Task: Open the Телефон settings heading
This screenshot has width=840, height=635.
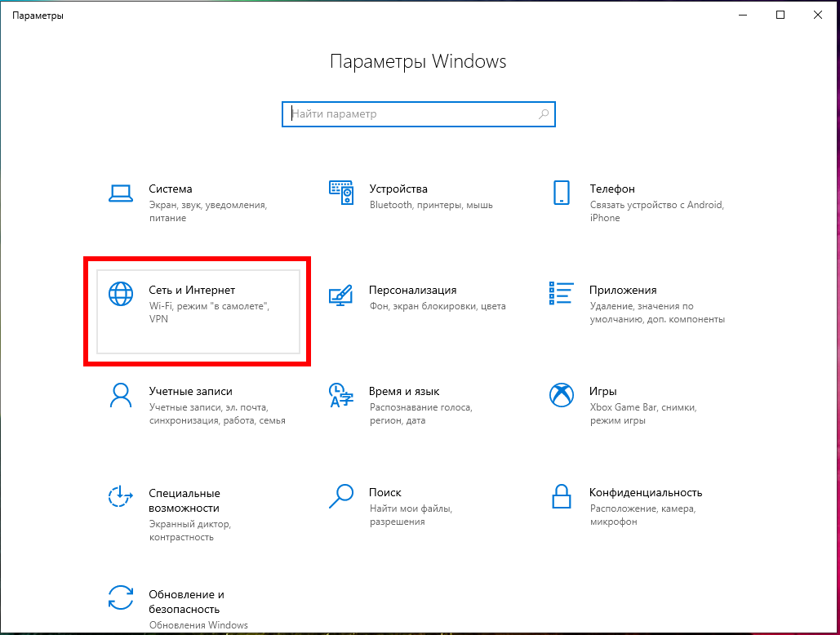Action: pyautogui.click(x=612, y=189)
